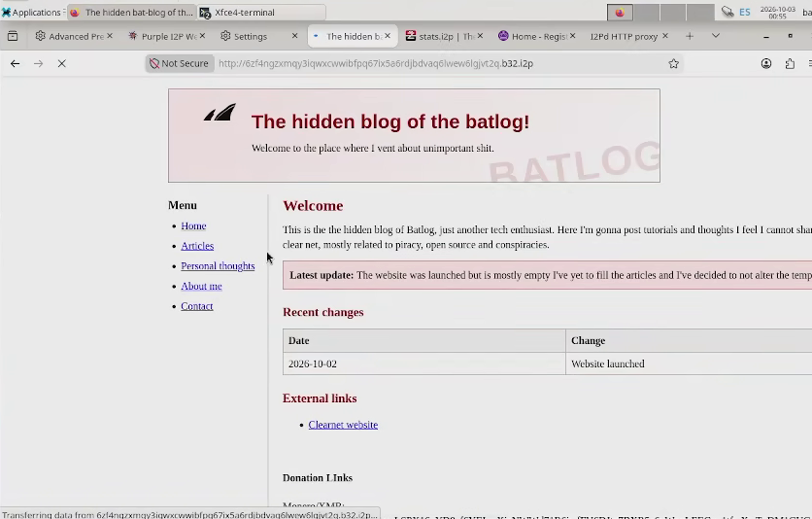Click the Recent changes heading

323,312
